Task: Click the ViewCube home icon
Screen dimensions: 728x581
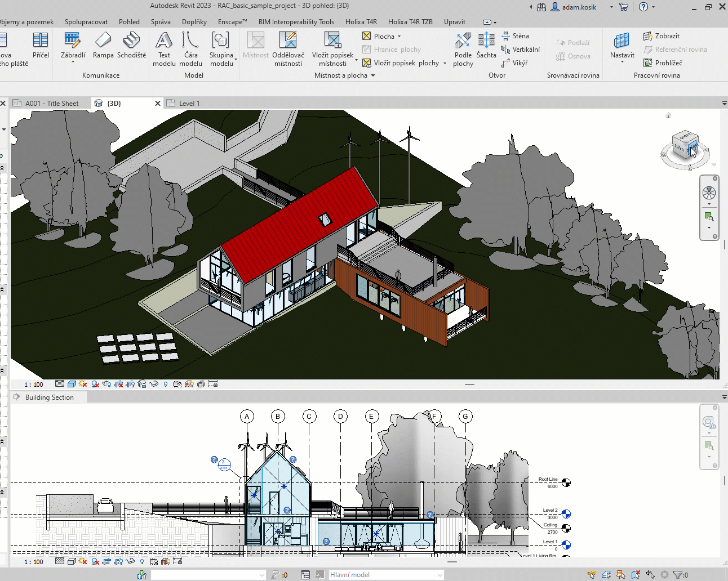Action: (x=668, y=115)
